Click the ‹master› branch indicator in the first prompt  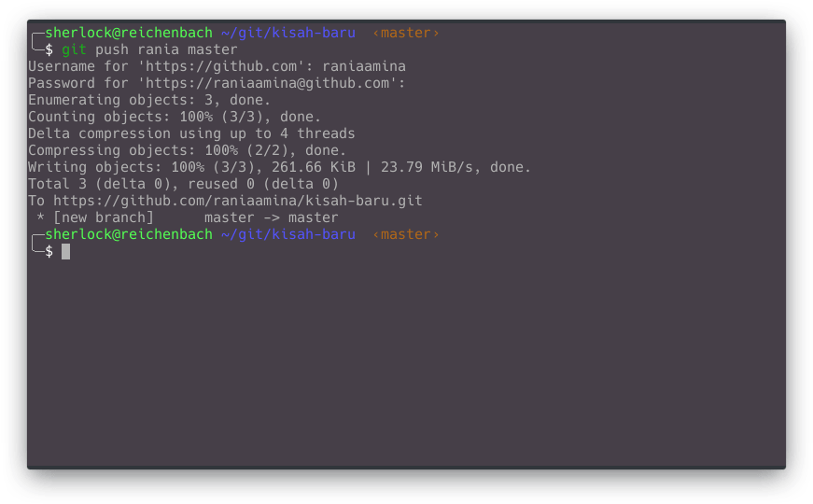(x=406, y=33)
